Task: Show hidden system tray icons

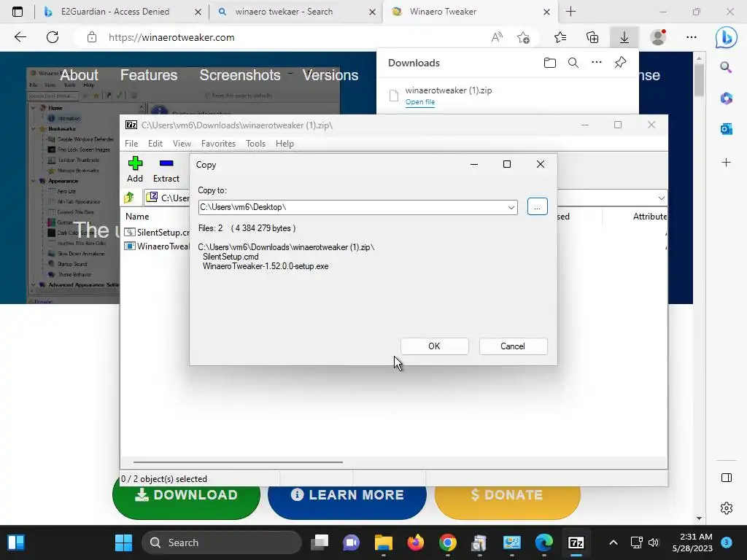Action: tap(613, 542)
